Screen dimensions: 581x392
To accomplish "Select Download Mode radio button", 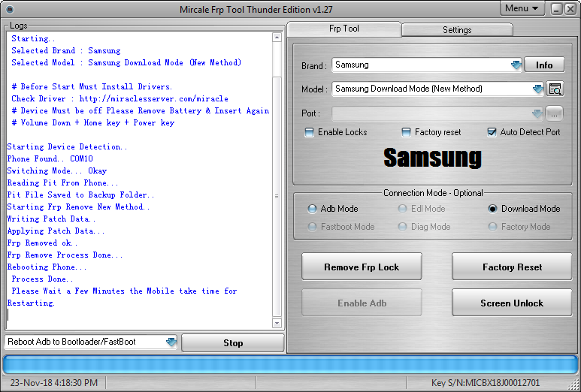I will tap(492, 209).
